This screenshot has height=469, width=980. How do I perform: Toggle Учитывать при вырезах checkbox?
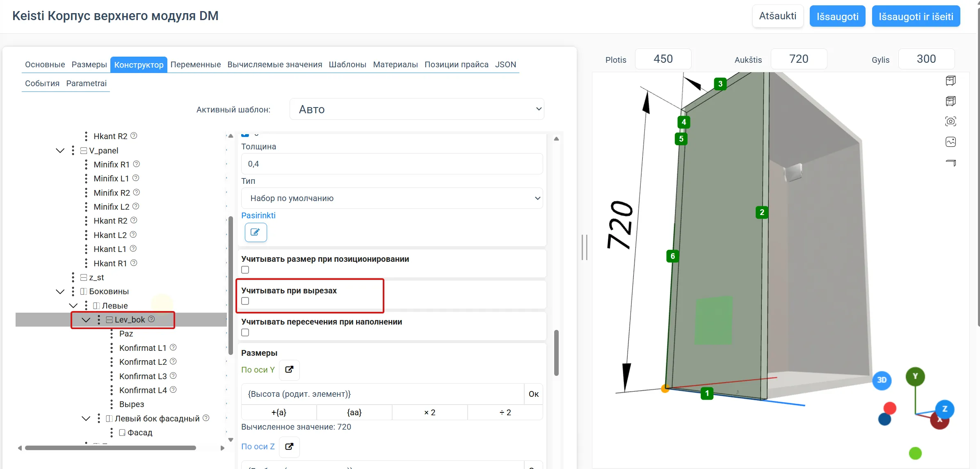tap(245, 301)
